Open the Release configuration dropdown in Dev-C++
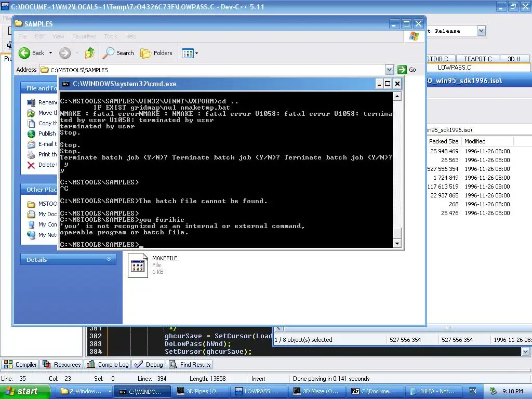This screenshot has height=399, width=532. click(481, 31)
